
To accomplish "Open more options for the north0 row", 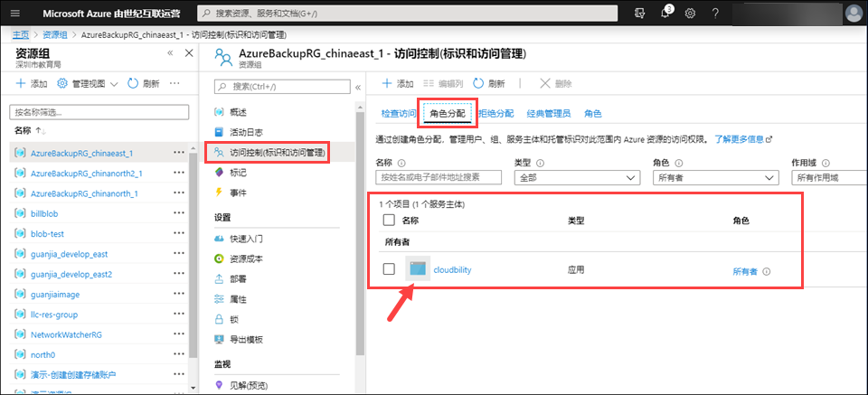I will [x=178, y=354].
